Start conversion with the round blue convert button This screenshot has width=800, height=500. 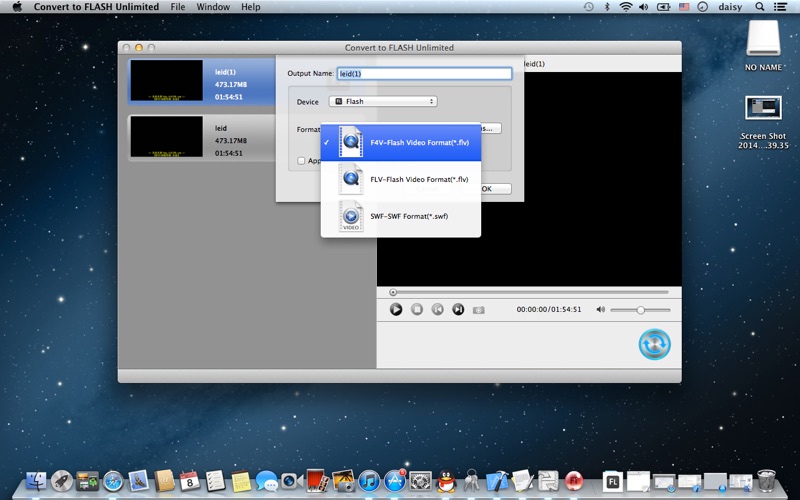(655, 344)
